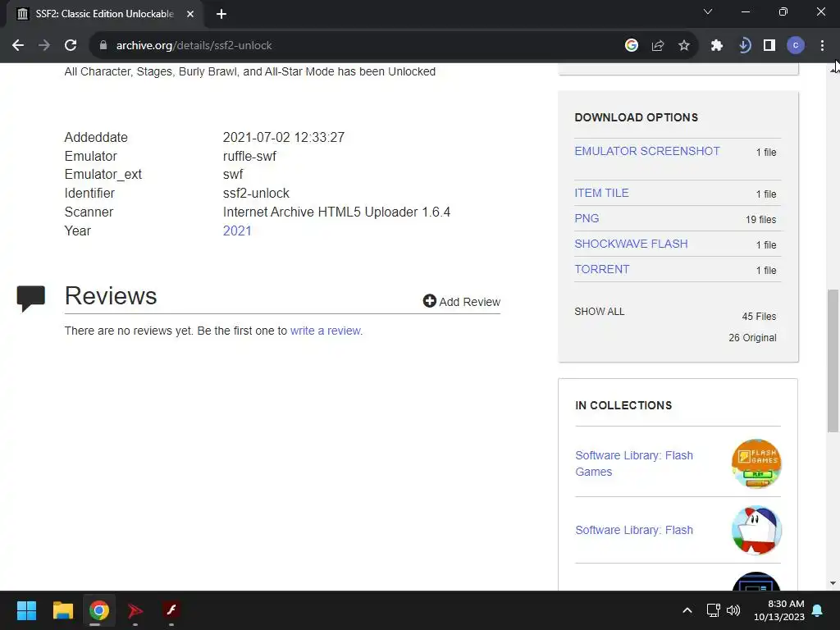Select the SSF2: Classic Edition Unlockable tab
The image size is (840, 630).
104,14
